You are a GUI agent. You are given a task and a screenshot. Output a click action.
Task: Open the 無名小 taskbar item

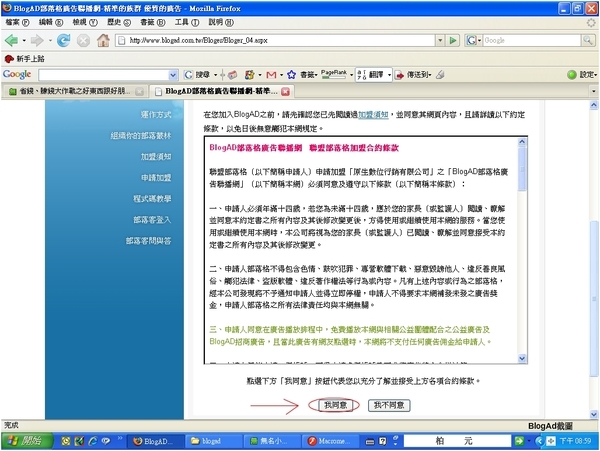coord(272,441)
